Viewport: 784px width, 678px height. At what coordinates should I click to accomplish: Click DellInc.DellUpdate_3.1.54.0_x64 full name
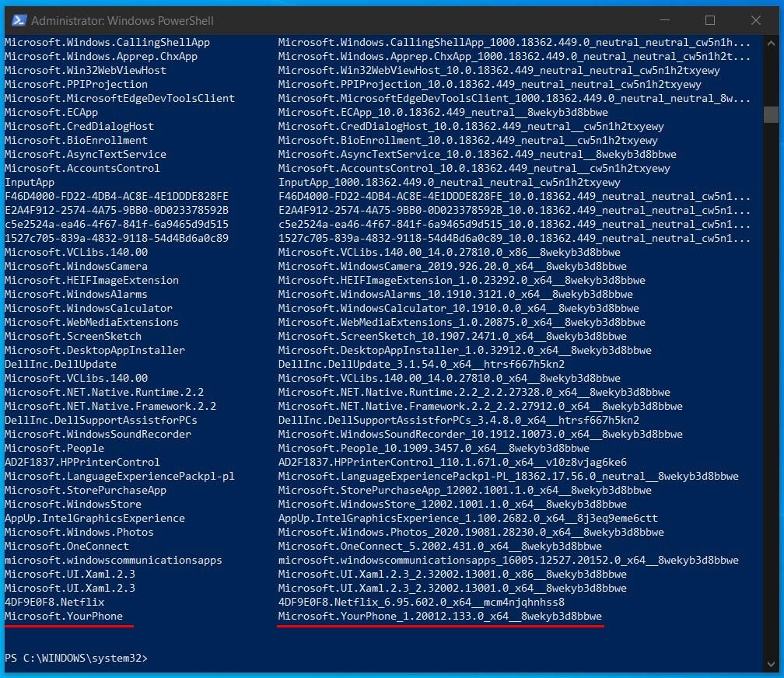tap(422, 364)
